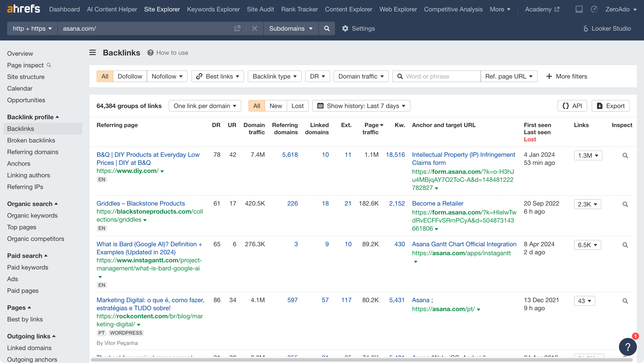Click the How to use help icon
Image resolution: width=644 pixels, height=363 pixels.
pyautogui.click(x=150, y=53)
